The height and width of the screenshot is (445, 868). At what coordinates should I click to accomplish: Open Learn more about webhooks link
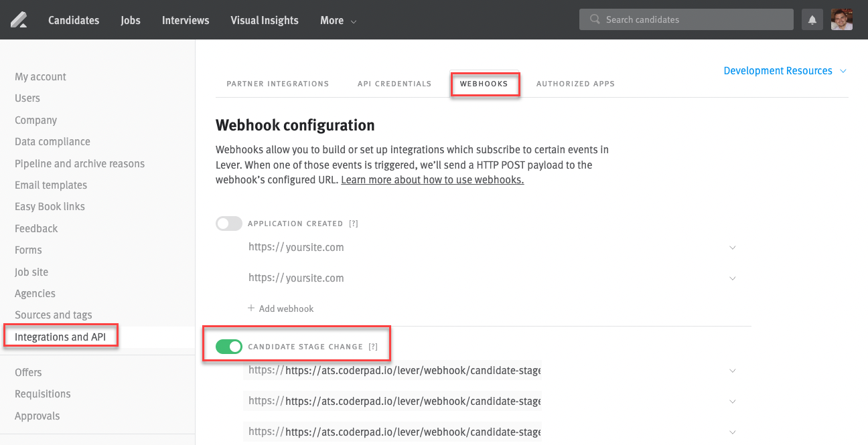click(x=432, y=180)
